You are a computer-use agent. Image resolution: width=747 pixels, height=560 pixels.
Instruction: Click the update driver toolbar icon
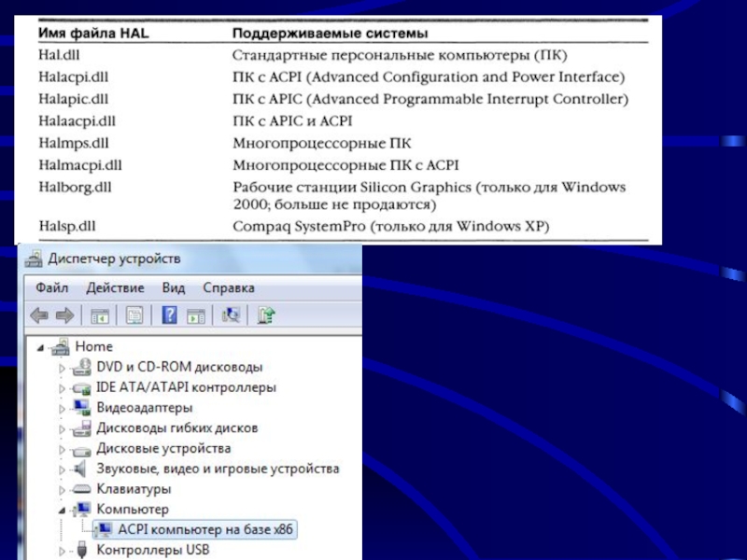click(266, 315)
